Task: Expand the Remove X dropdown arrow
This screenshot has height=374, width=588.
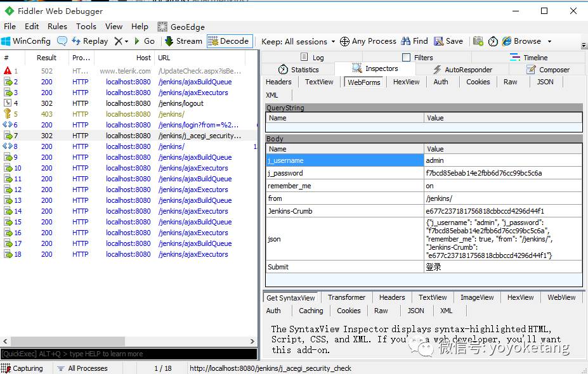Action: point(126,41)
